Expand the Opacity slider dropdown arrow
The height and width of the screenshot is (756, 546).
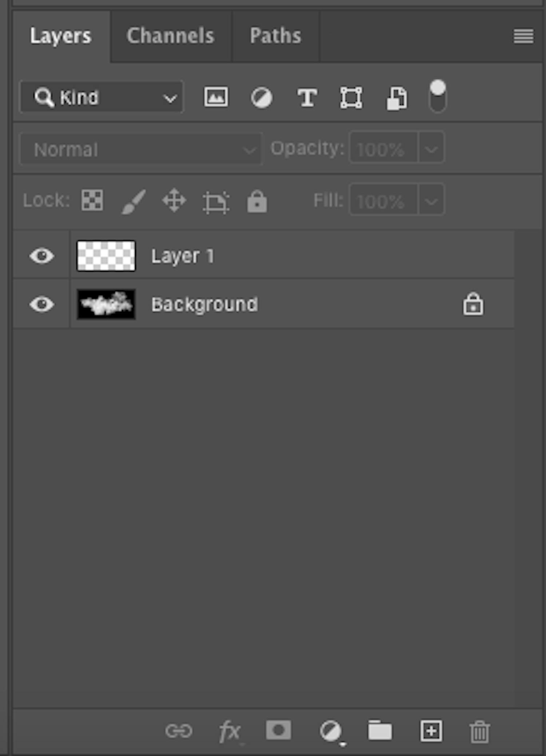(431, 149)
